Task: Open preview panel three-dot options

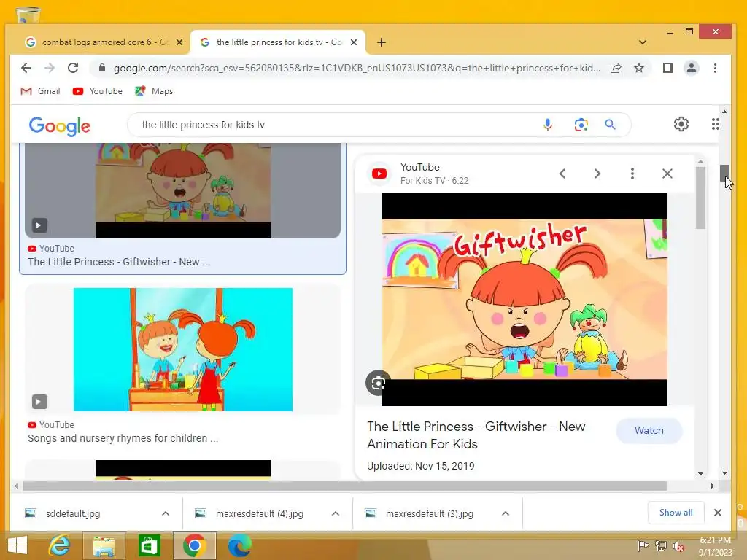Action: coord(632,174)
